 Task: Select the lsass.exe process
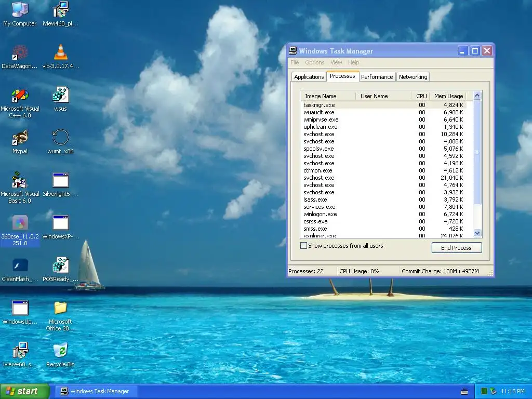(383, 199)
